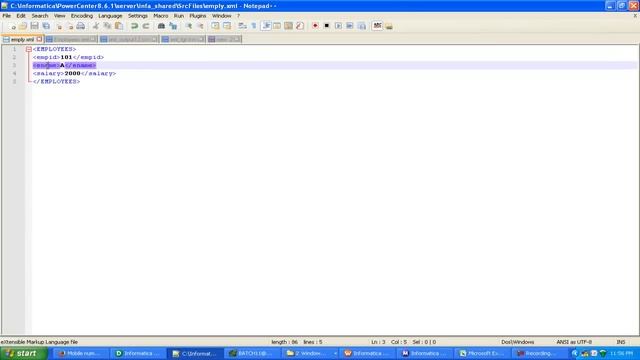Click the opening <EMPLOYEES> tag line

pyautogui.click(x=54, y=49)
